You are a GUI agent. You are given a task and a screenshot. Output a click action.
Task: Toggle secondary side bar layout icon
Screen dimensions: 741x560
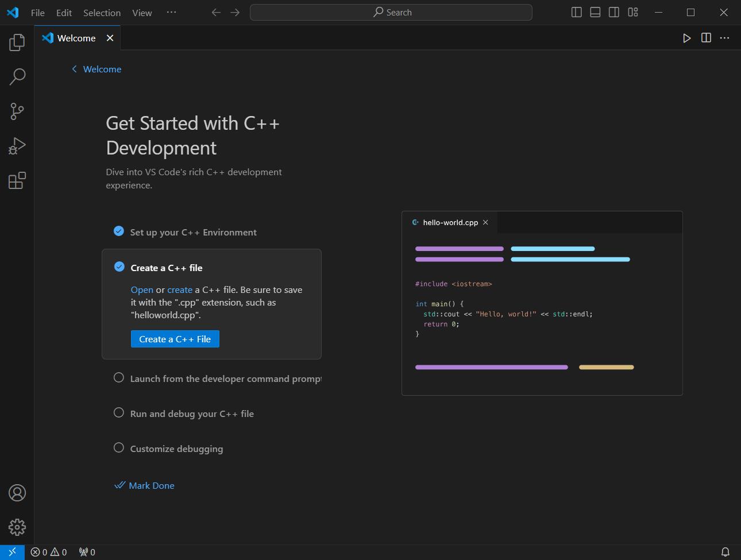(614, 12)
